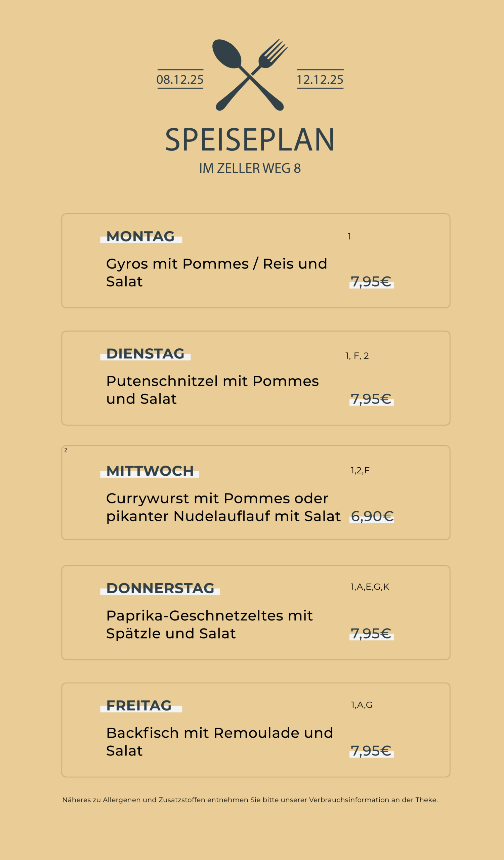504x860 pixels.
Task: Click the allergen information footer note
Action: (x=250, y=800)
